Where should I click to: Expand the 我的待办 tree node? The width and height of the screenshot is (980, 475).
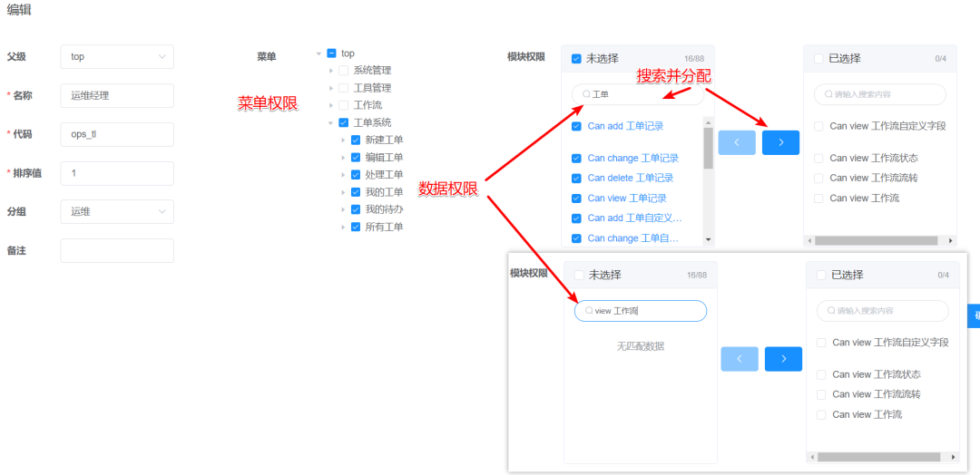pyautogui.click(x=343, y=209)
